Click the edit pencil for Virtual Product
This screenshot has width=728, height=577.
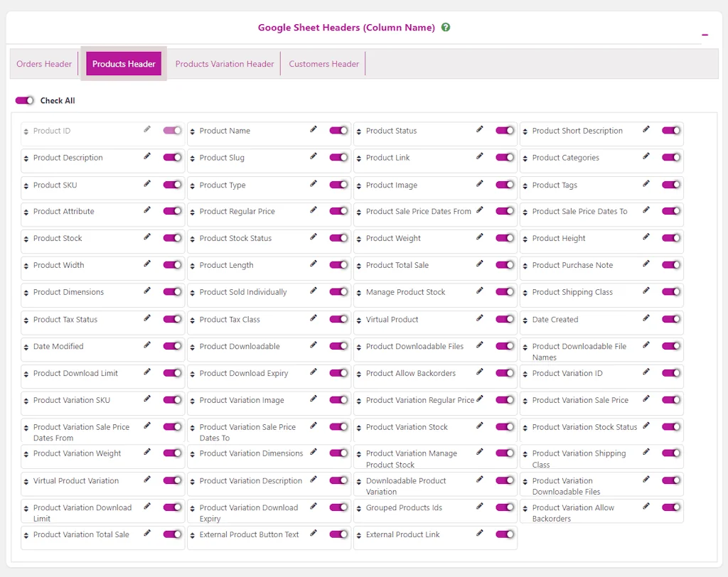(x=481, y=319)
